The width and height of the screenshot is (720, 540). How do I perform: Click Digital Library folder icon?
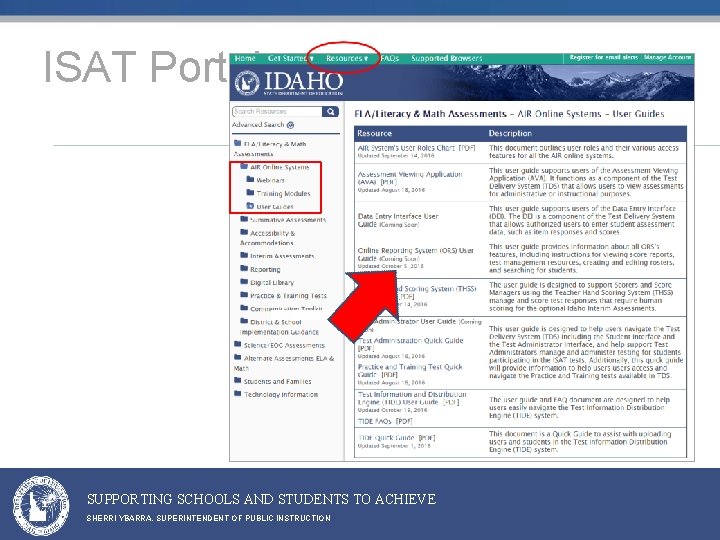pyautogui.click(x=244, y=281)
